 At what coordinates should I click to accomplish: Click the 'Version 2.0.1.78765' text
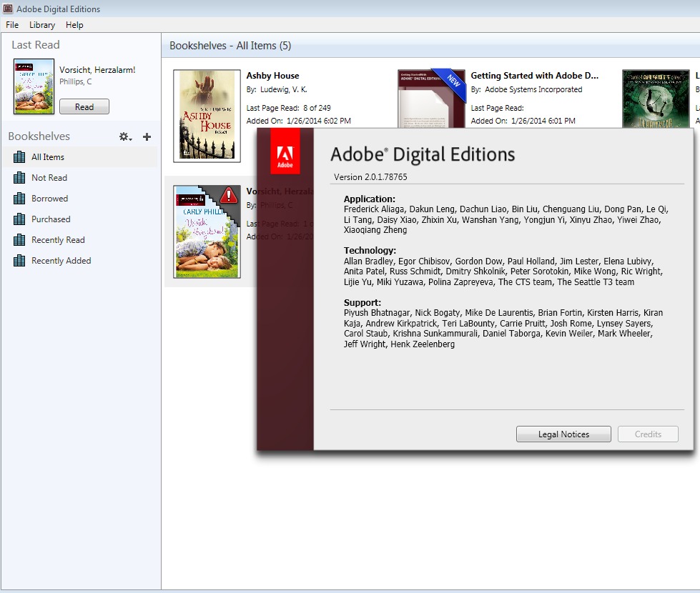click(x=370, y=177)
